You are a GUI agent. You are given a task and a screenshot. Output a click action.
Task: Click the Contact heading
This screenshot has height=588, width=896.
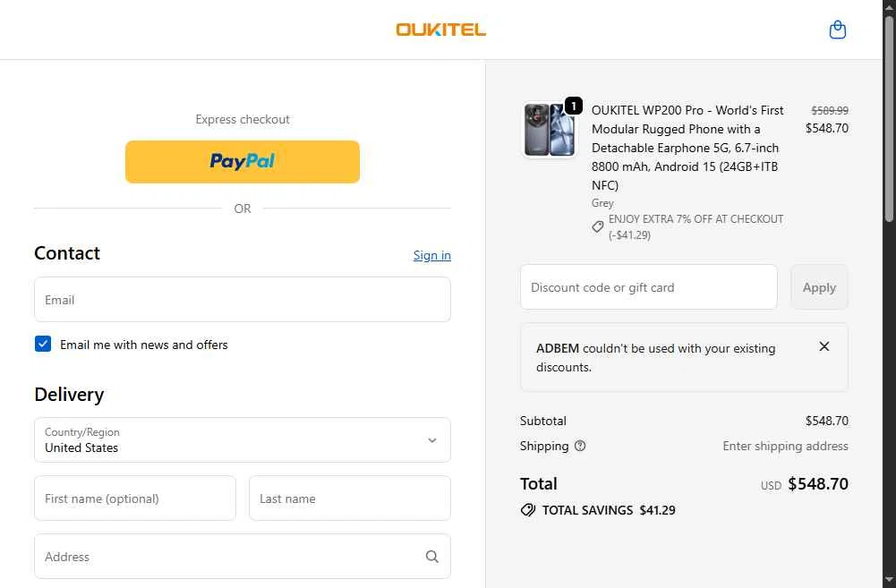coord(67,253)
